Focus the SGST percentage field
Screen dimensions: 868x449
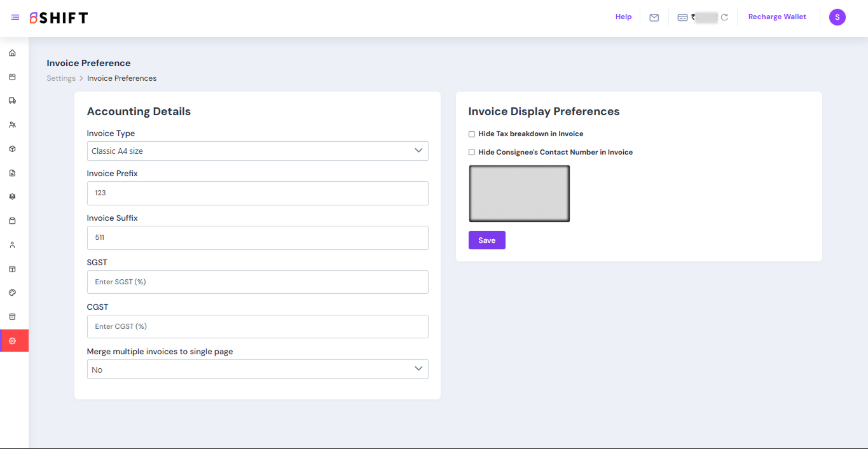(258, 282)
